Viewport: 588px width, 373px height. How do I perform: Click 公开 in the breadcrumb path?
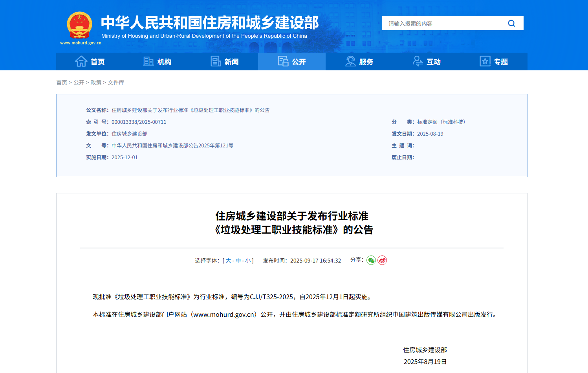[x=79, y=83]
